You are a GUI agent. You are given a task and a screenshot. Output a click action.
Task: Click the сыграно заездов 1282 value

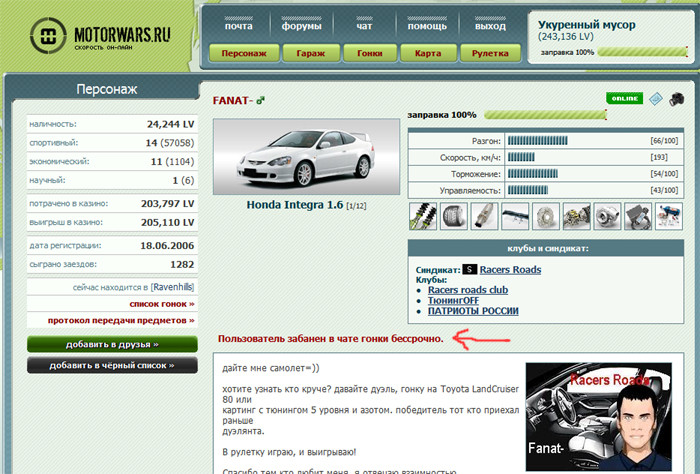182,264
